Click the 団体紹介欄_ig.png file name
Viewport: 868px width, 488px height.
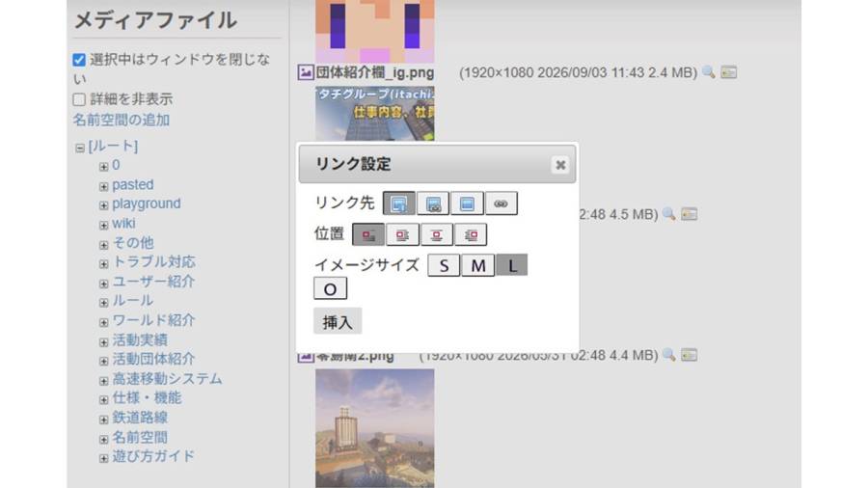375,72
